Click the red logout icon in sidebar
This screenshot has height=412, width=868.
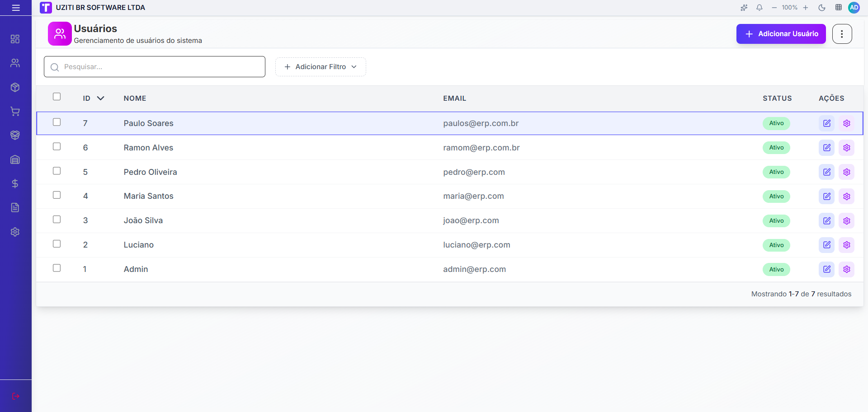click(16, 396)
